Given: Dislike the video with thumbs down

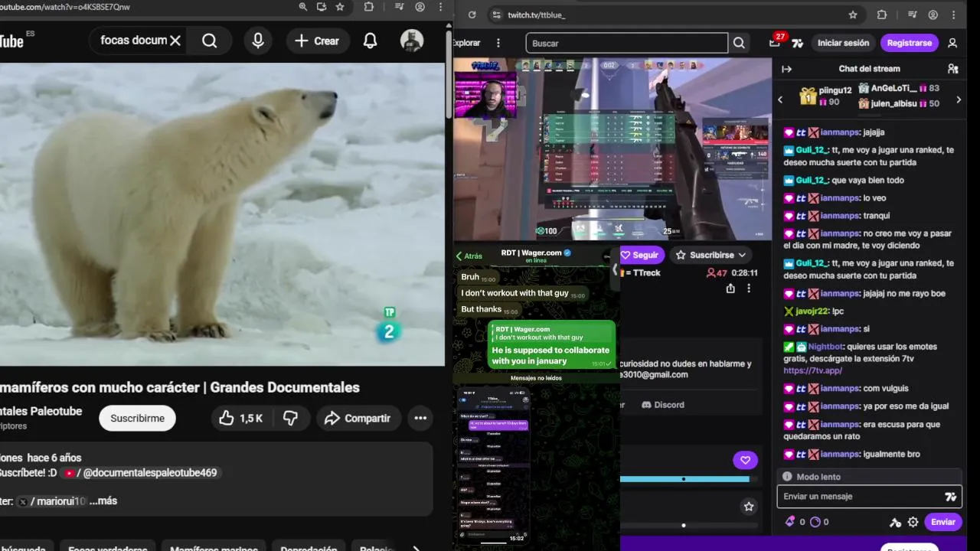Looking at the screenshot, I should coord(290,418).
